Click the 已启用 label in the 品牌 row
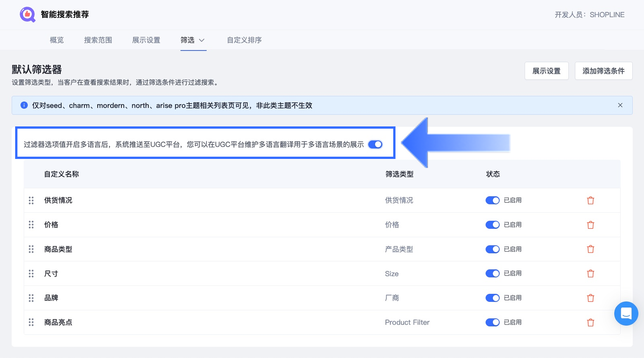 (x=513, y=298)
